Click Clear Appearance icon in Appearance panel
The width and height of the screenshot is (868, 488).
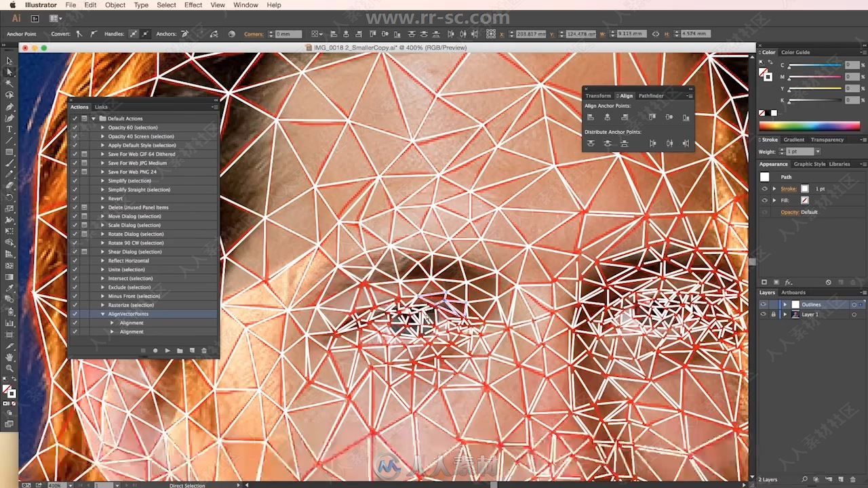[829, 282]
